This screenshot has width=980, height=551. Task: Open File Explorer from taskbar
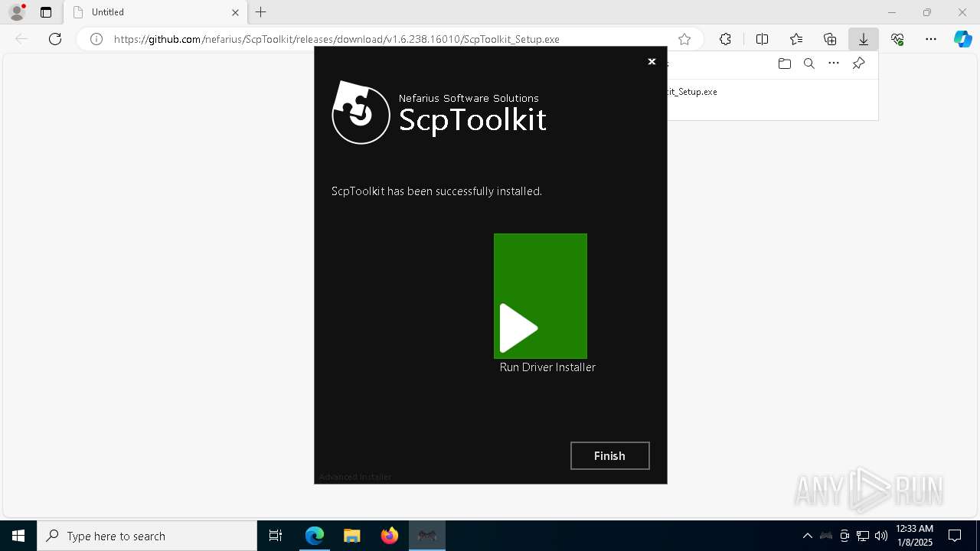(352, 536)
